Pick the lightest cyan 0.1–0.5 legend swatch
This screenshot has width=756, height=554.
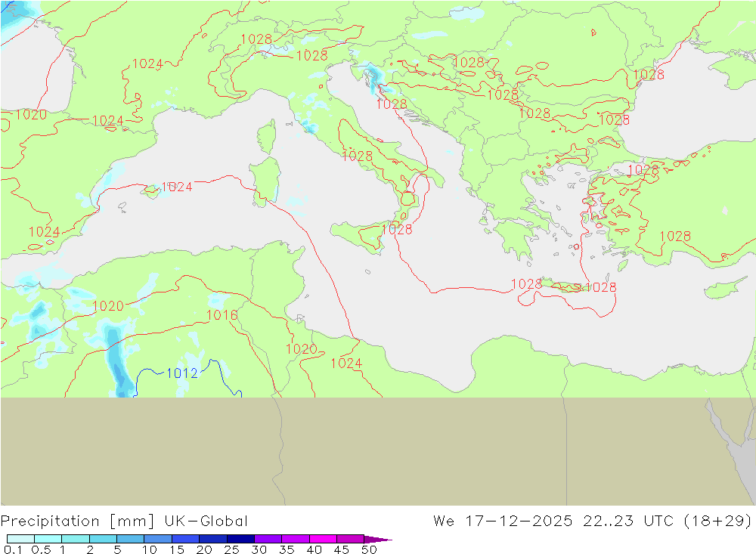(20, 539)
